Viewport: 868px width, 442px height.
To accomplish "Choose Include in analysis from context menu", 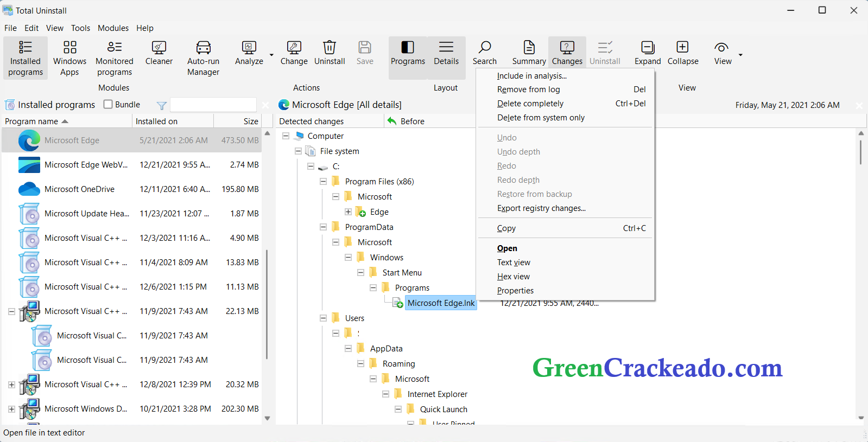I will (565, 76).
